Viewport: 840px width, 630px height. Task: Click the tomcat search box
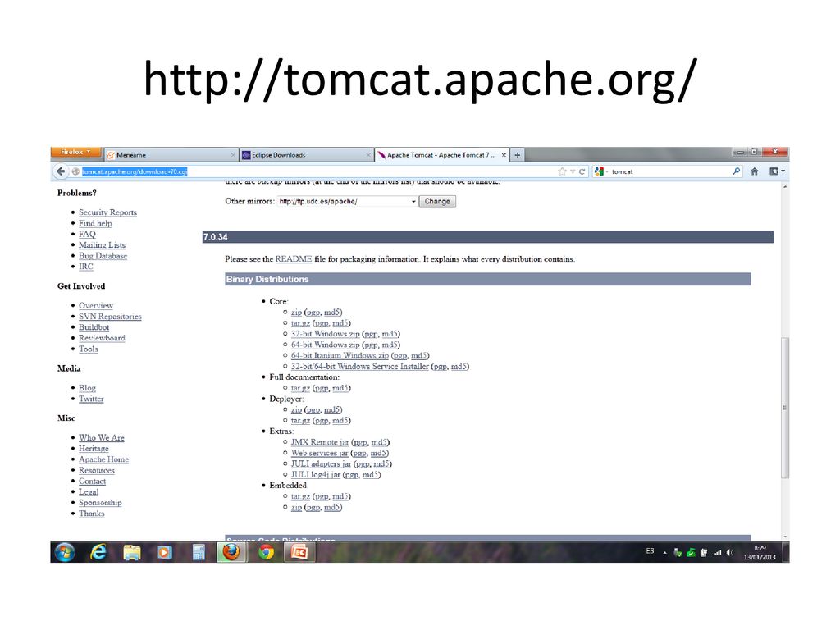point(669,171)
